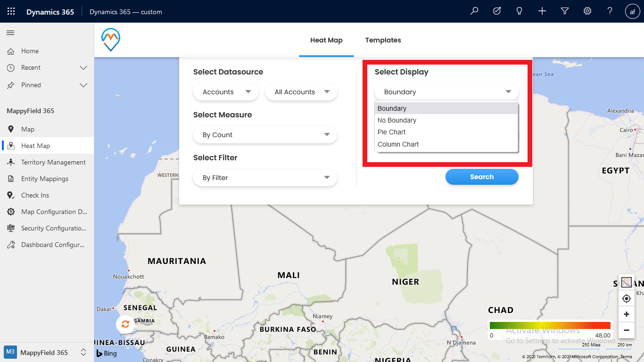Image resolution: width=644 pixels, height=362 pixels.
Task: Click the Recent clock icon
Action: pyautogui.click(x=11, y=68)
